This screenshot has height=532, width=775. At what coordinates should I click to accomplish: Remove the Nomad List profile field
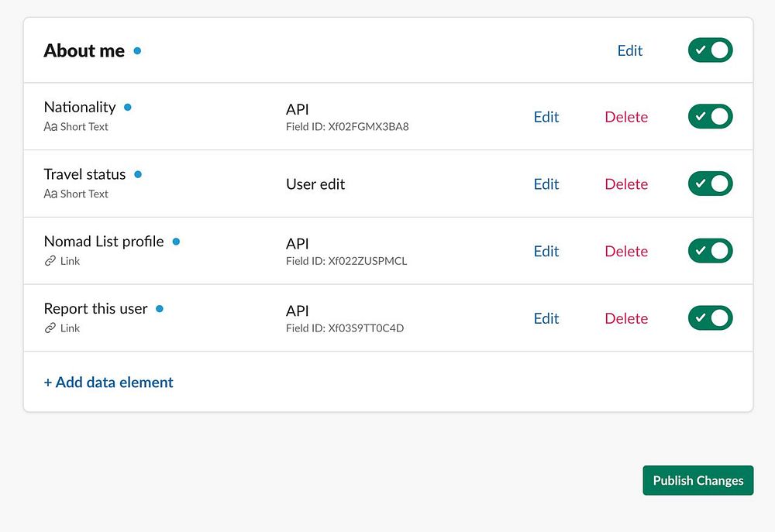pyautogui.click(x=626, y=251)
